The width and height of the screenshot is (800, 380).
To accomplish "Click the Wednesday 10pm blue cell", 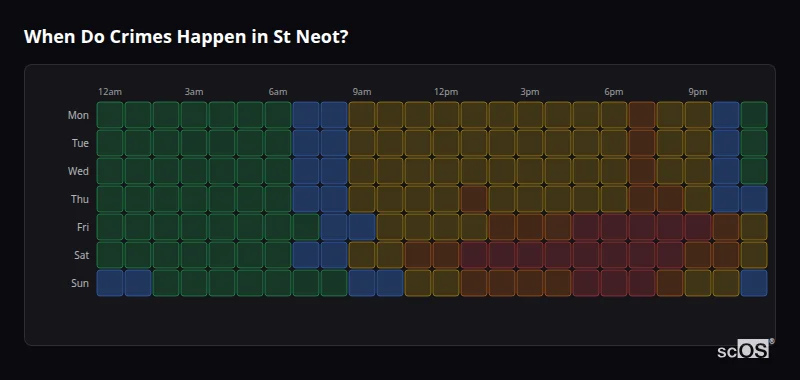I will [x=726, y=171].
